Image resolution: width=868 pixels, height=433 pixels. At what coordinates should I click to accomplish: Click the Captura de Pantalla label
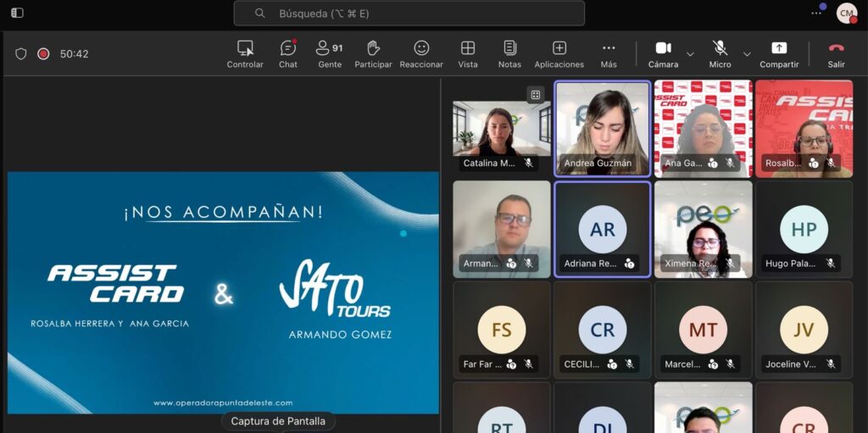click(278, 421)
